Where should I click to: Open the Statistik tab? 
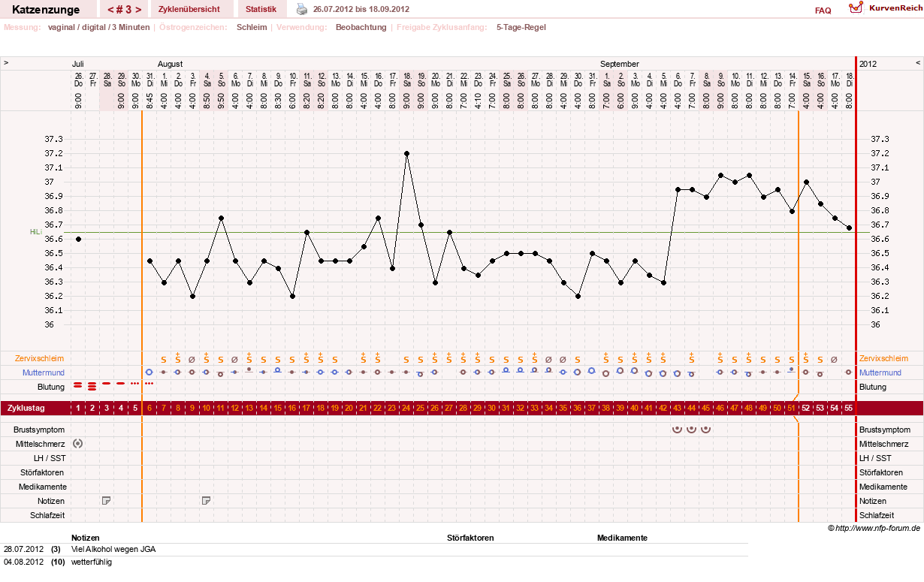(261, 9)
